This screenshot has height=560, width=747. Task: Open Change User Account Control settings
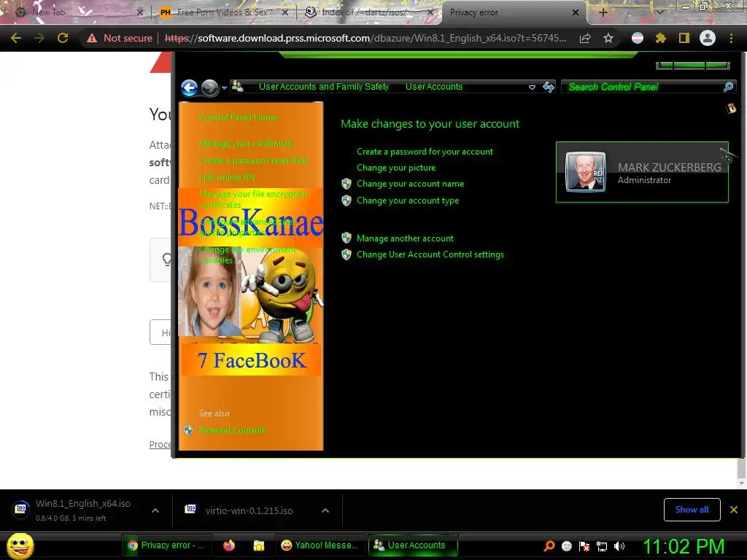(x=430, y=254)
